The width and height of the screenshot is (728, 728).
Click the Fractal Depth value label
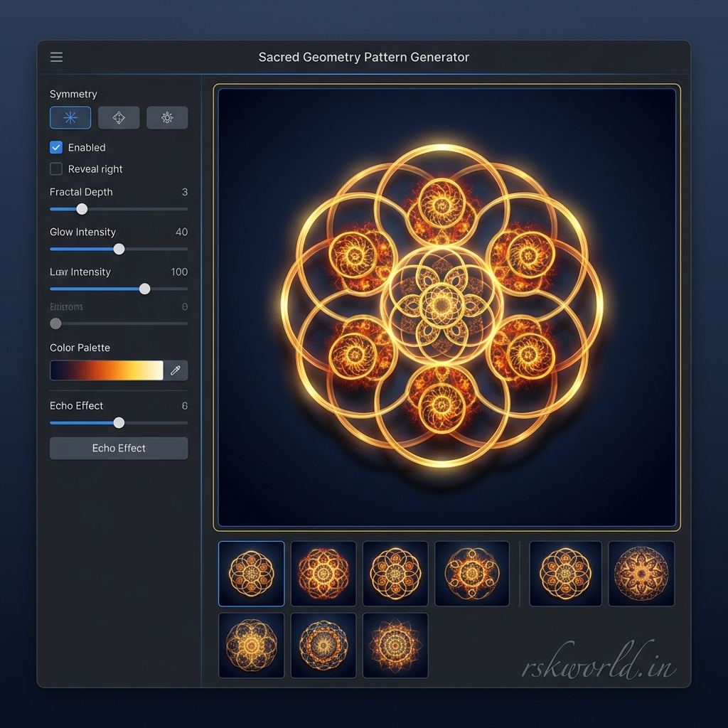coord(184,192)
